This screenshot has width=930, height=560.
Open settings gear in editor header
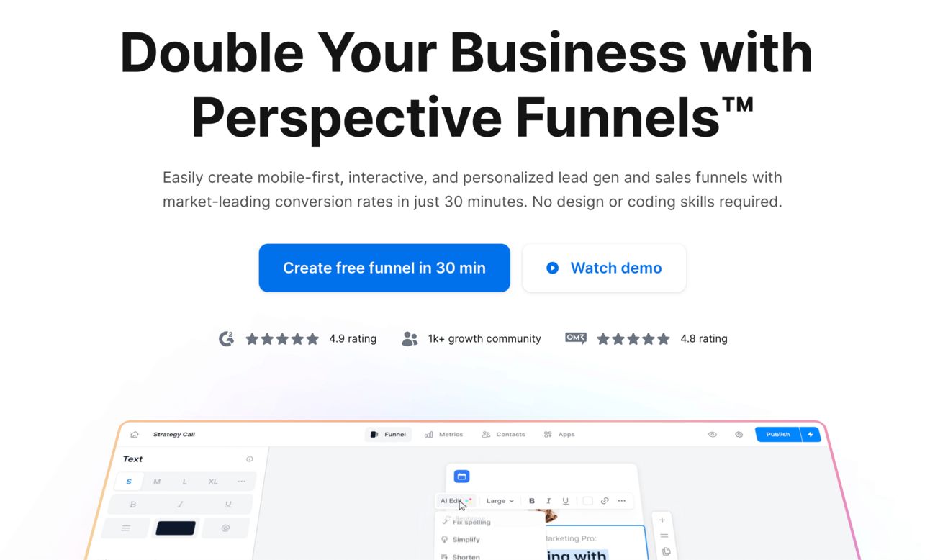click(739, 435)
